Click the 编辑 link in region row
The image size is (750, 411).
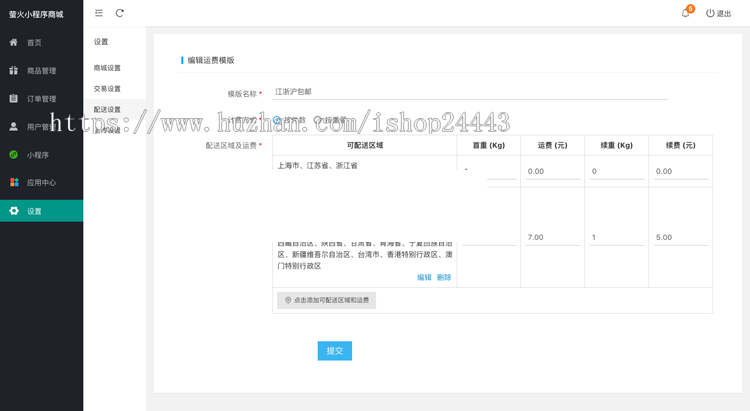424,277
